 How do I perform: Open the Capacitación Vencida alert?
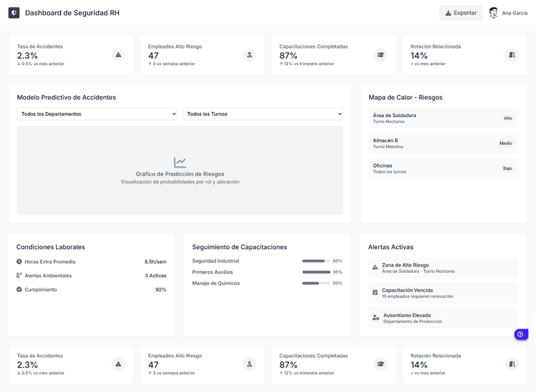pos(443,293)
